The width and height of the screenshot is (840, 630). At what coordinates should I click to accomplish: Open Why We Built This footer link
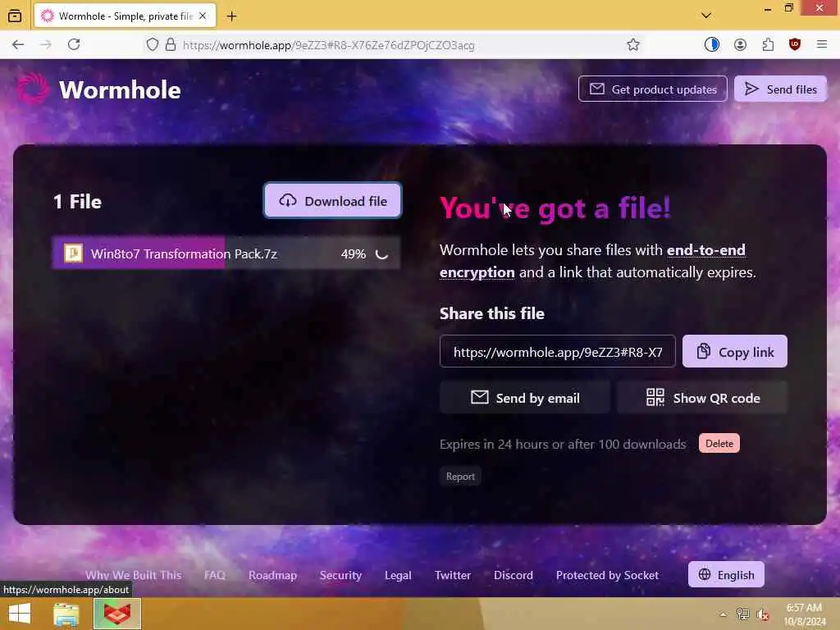click(x=134, y=575)
